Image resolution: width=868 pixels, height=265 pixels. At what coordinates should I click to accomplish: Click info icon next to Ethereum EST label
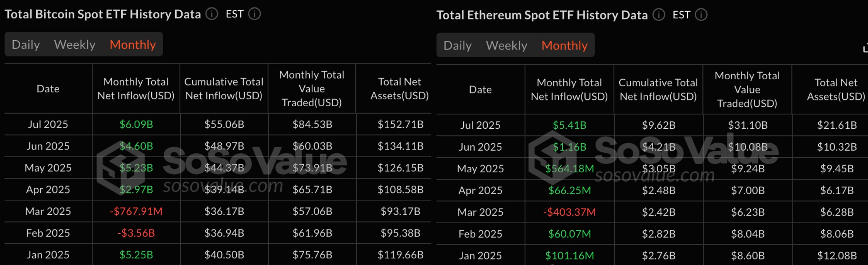coord(701,15)
